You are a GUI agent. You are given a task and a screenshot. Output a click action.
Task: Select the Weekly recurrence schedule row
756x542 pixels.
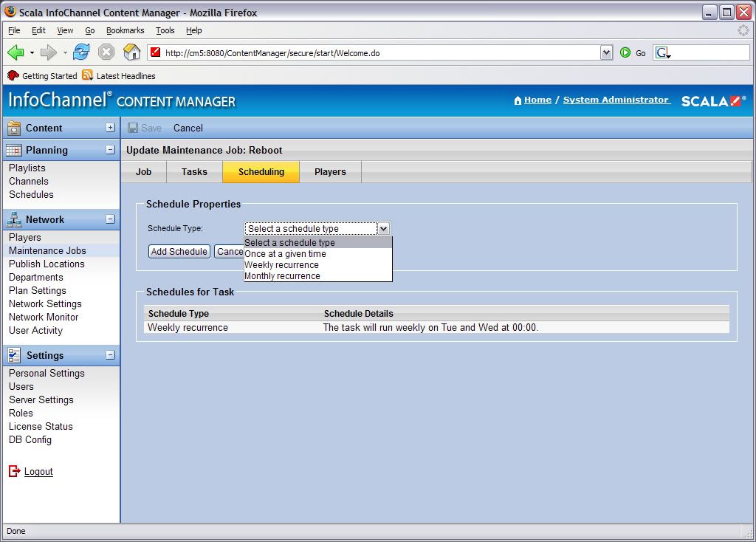coord(436,327)
